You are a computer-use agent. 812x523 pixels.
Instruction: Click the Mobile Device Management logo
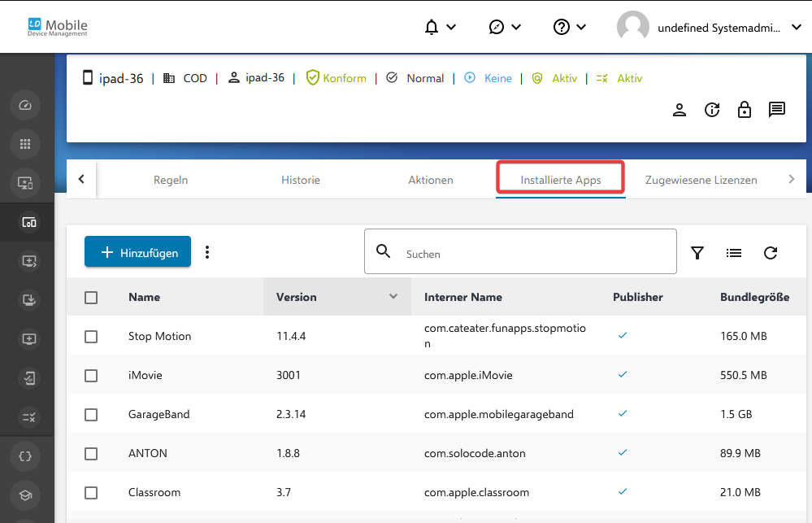coord(58,28)
